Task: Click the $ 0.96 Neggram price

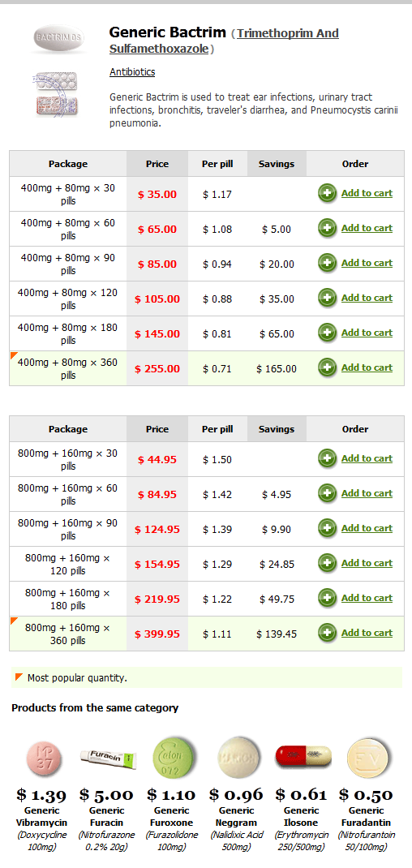Action: coord(237,795)
